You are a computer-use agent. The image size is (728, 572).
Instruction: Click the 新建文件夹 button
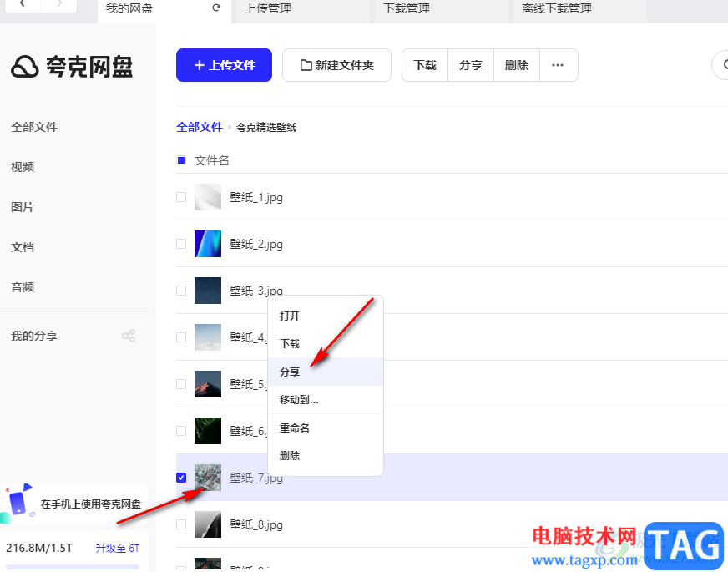[336, 65]
